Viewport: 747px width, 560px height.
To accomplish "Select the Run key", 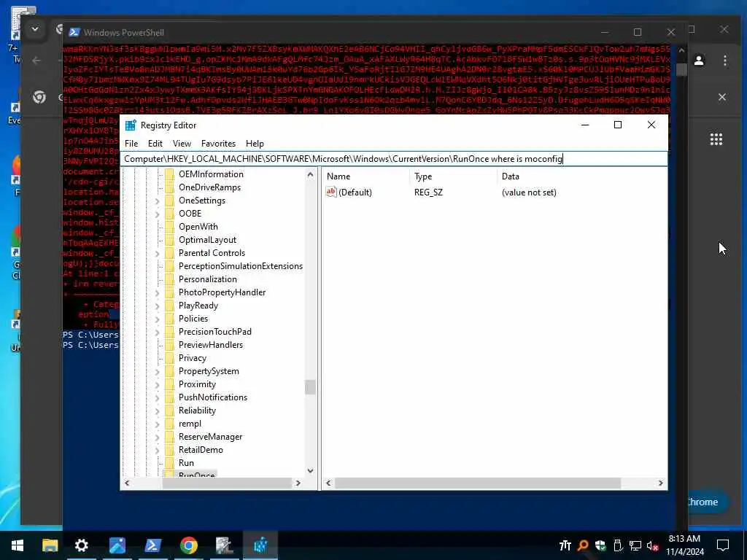I will [x=186, y=463].
